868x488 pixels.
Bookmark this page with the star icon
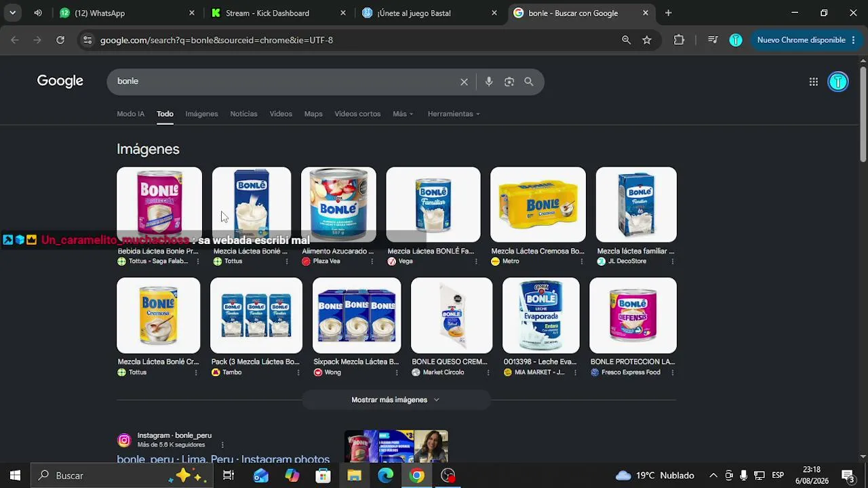point(647,40)
